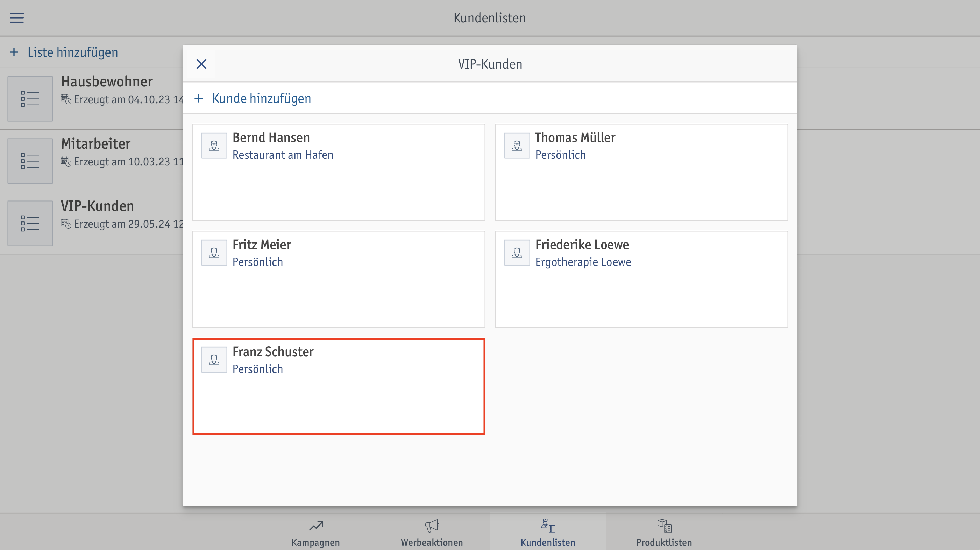Switch to the Produktlisten tab
Viewport: 980px width, 550px height.
pos(664,533)
